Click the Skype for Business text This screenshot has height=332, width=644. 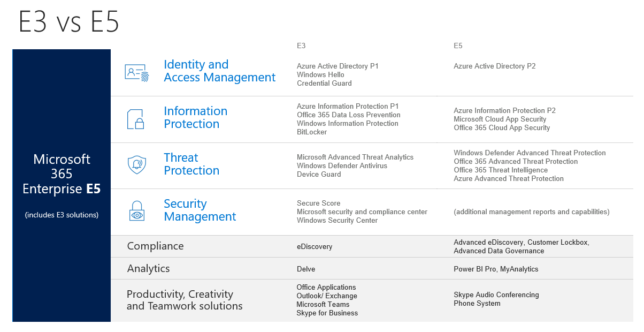click(x=327, y=313)
